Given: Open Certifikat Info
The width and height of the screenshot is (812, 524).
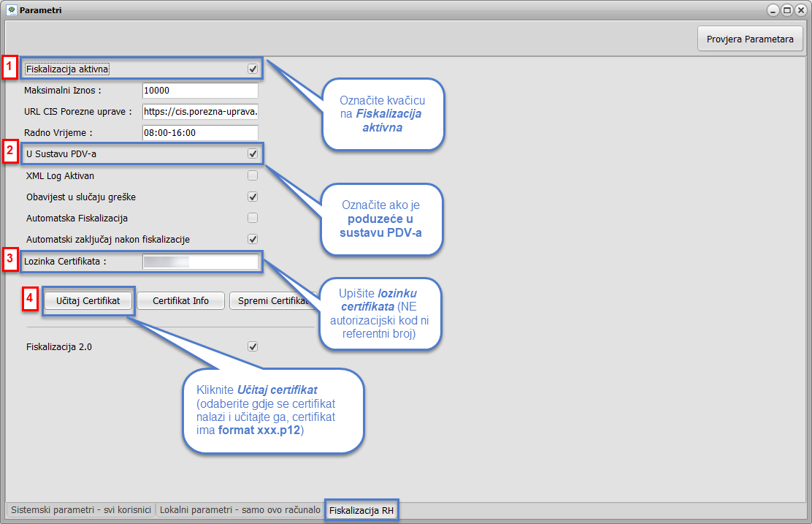Looking at the screenshot, I should click(180, 300).
